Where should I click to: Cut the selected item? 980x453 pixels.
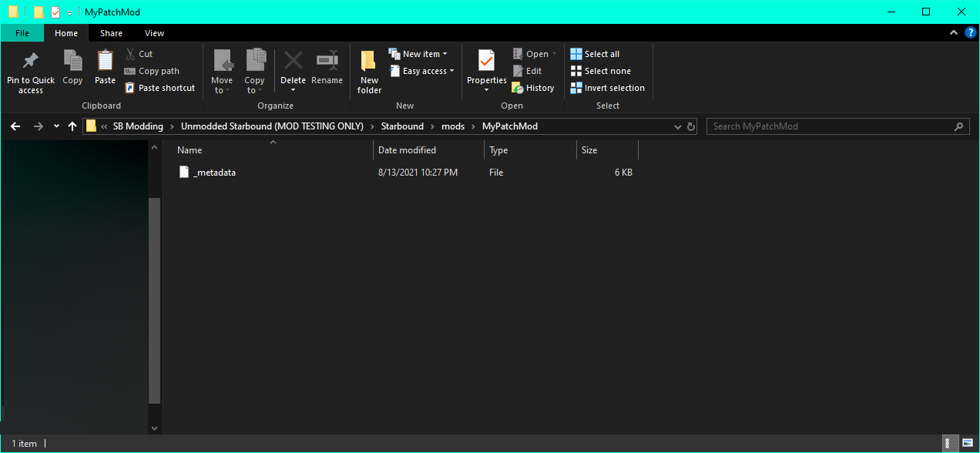pyautogui.click(x=139, y=54)
